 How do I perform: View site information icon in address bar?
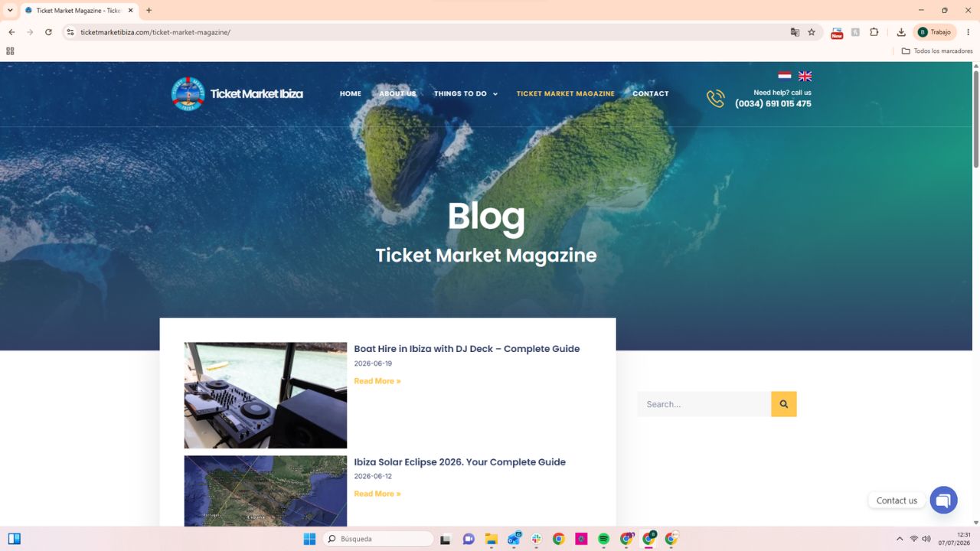(x=70, y=32)
